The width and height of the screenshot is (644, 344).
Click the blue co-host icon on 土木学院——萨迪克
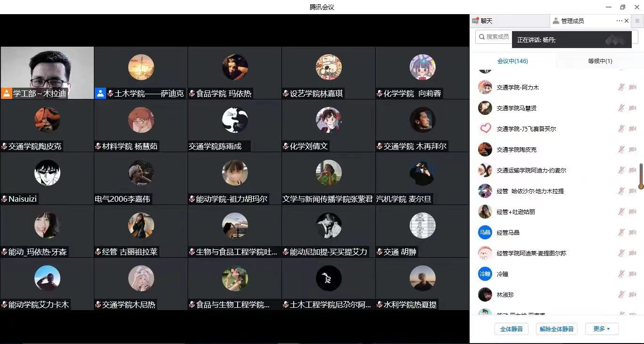100,93
